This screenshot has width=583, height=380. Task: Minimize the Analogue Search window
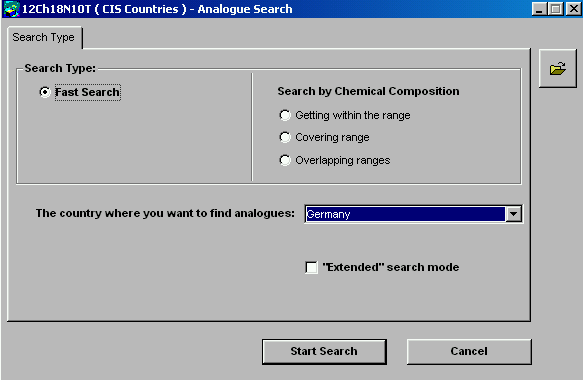[539, 9]
